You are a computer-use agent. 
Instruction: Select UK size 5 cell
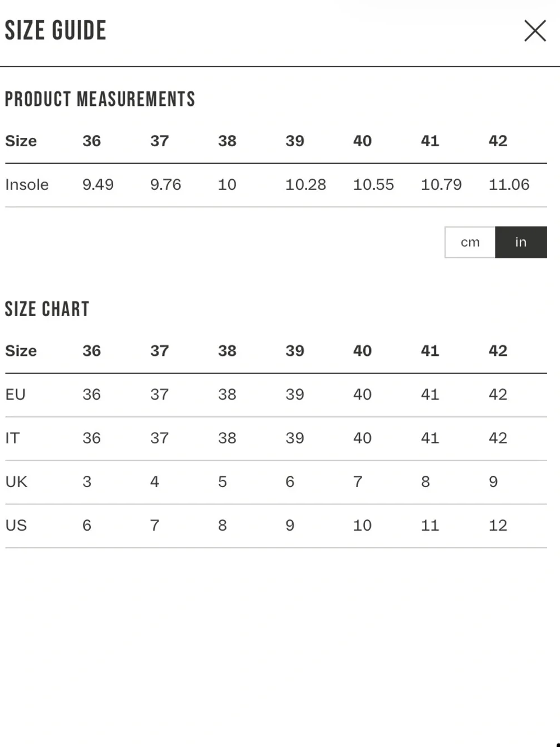(x=223, y=482)
